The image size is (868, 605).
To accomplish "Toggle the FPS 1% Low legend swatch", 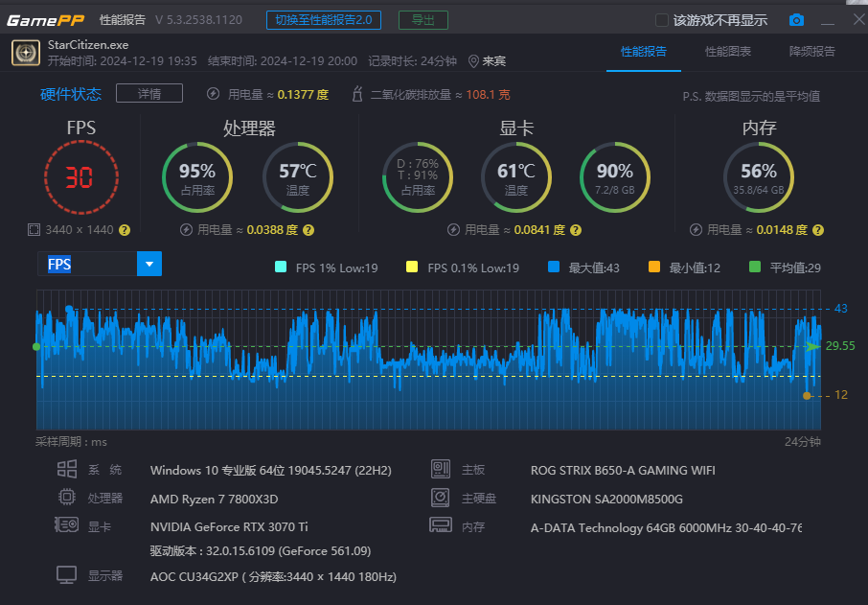I will click(x=281, y=268).
